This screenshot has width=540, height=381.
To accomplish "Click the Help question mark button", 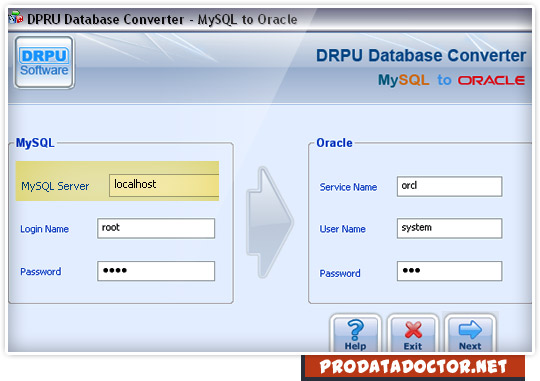I will click(355, 333).
